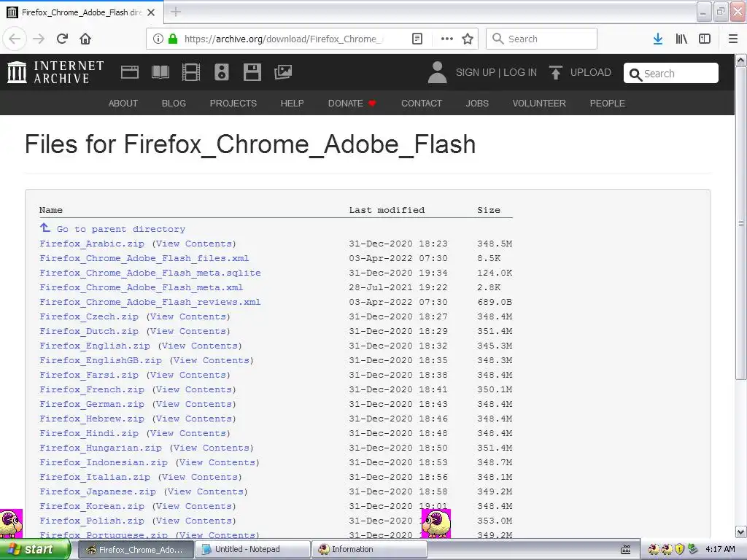The height and width of the screenshot is (560, 747).
Task: Click the URL address bar
Action: point(283,39)
